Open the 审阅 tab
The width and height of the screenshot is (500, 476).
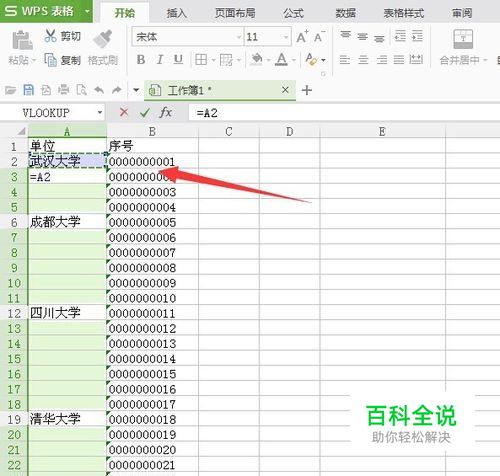pos(462,13)
